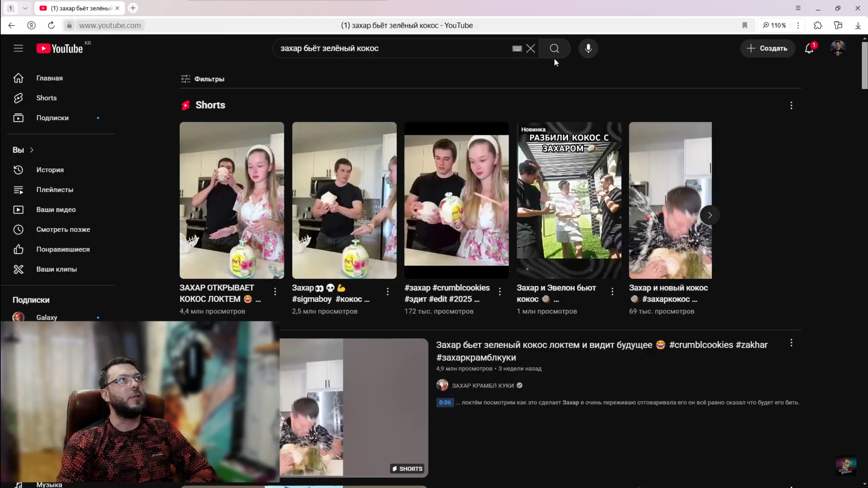868x488 pixels.
Task: Reload the page
Action: click(51, 25)
